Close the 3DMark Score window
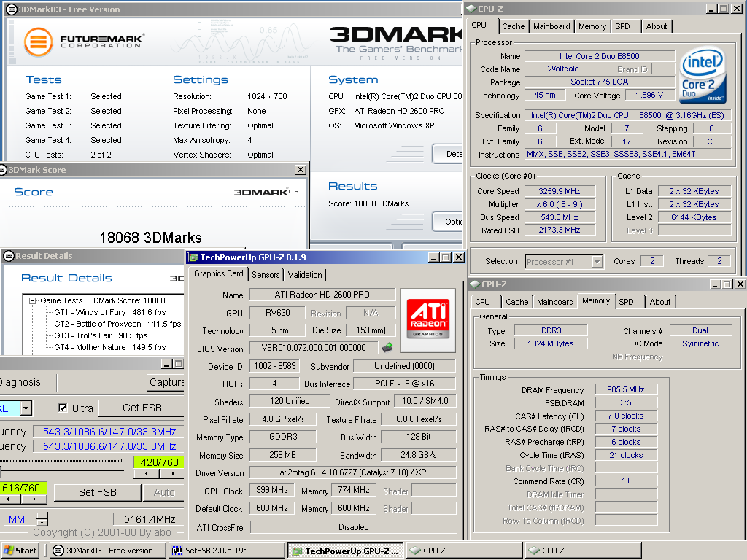Viewport: 747px width, 560px height. [301, 169]
